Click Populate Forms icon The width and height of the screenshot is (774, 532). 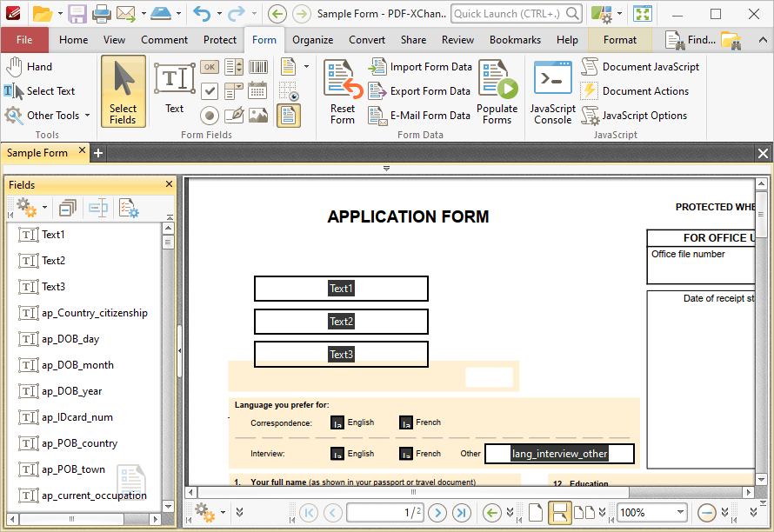click(497, 91)
